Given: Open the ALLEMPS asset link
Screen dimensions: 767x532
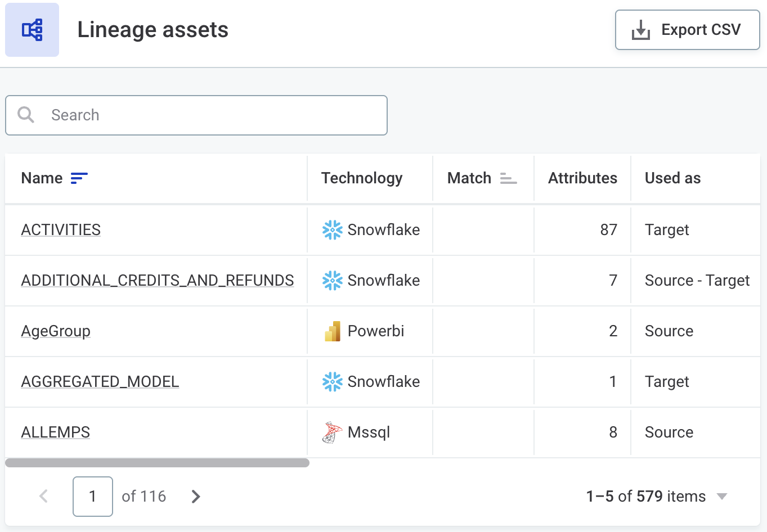Looking at the screenshot, I should click(x=55, y=432).
